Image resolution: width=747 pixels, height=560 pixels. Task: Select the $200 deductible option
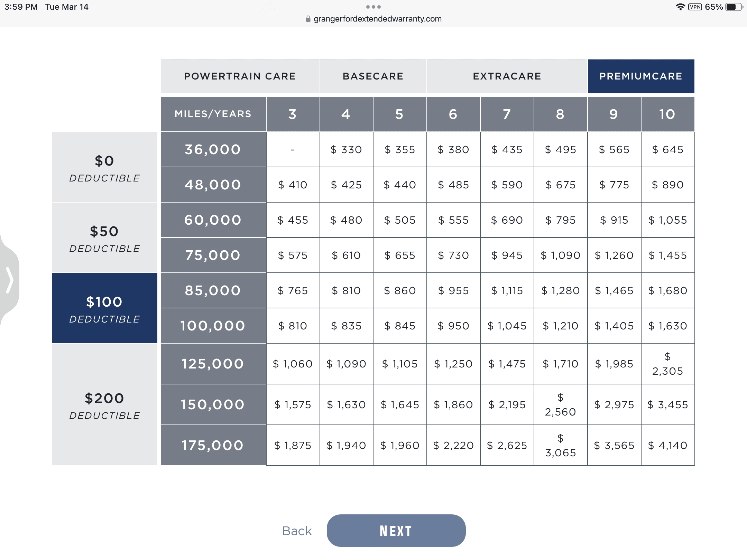click(105, 404)
